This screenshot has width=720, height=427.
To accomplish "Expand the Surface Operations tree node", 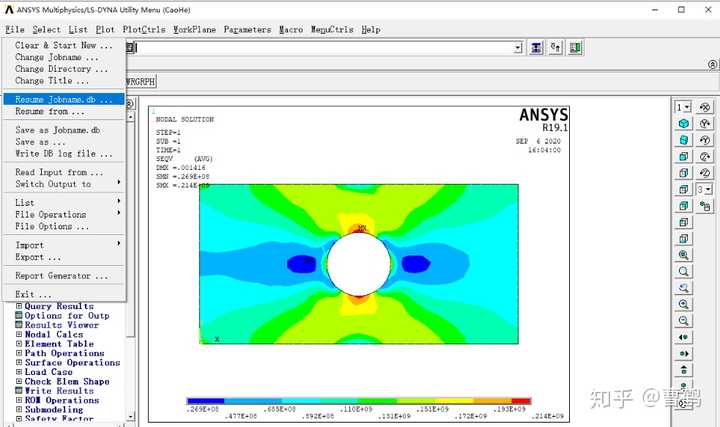I will [x=19, y=362].
